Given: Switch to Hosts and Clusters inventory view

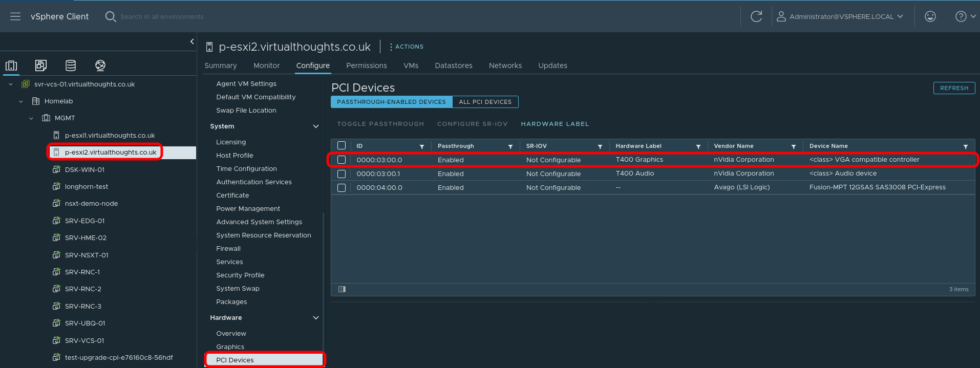Looking at the screenshot, I should click(11, 66).
